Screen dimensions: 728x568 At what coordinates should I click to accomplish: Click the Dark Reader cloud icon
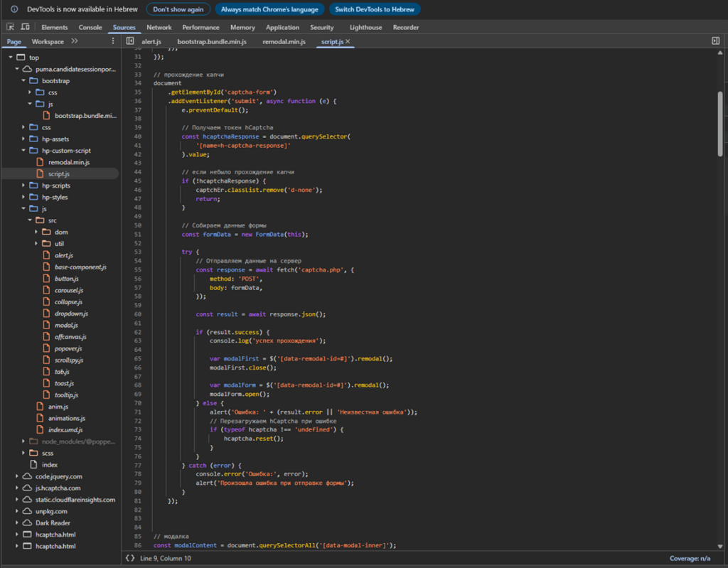point(28,523)
